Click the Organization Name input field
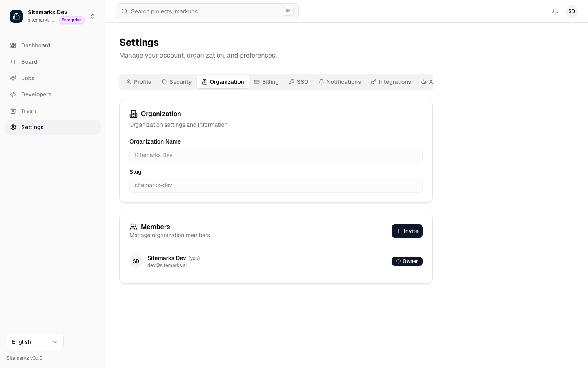 pos(276,155)
